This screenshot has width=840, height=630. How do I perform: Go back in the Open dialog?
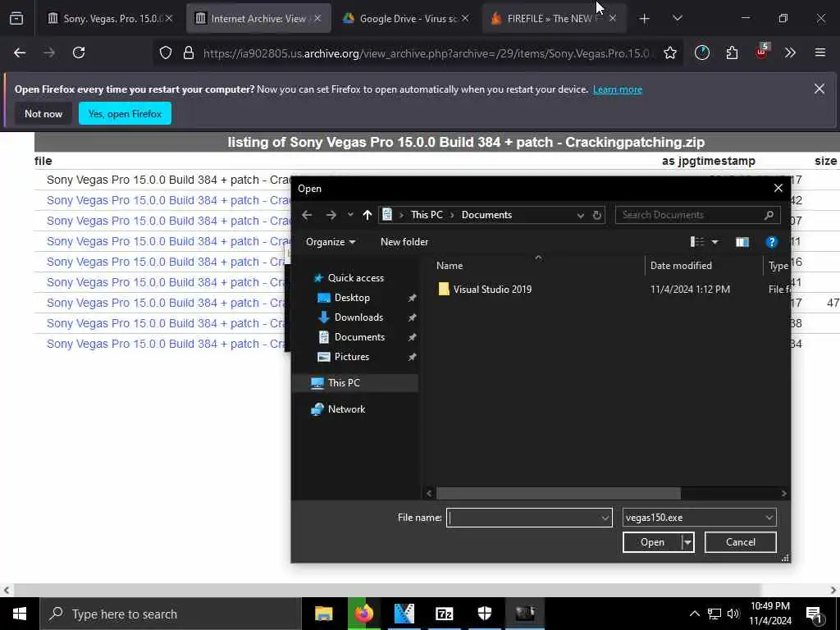tap(307, 215)
